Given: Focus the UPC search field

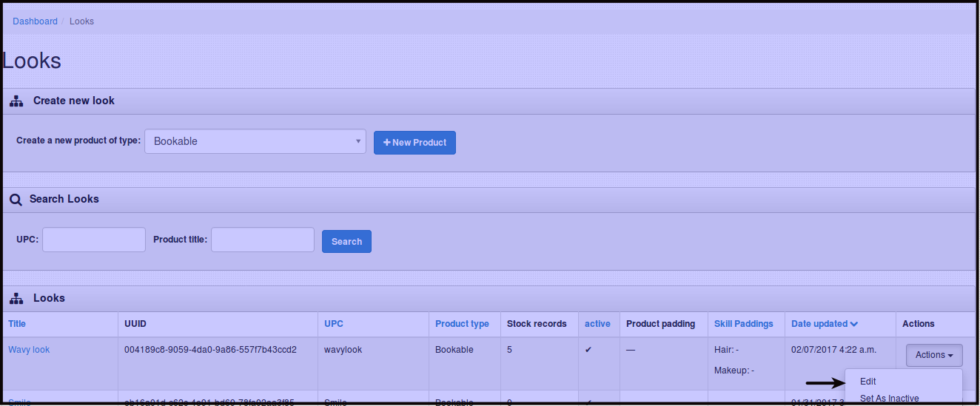Looking at the screenshot, I should click(x=94, y=240).
